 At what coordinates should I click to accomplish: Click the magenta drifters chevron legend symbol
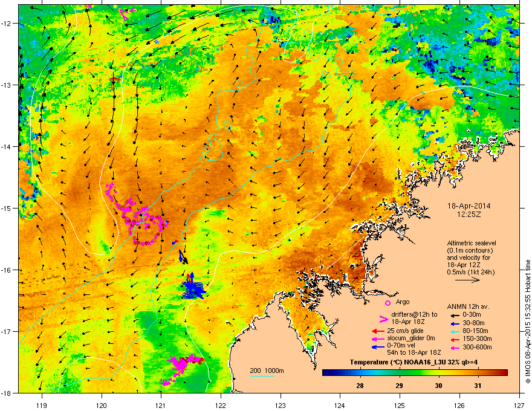click(383, 319)
